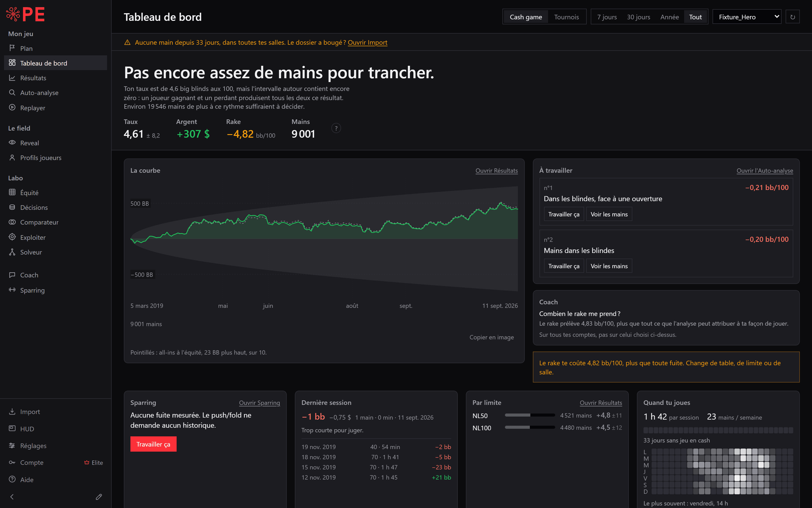
Task: Click Travailler ça for n°1 leak
Action: (x=564, y=214)
